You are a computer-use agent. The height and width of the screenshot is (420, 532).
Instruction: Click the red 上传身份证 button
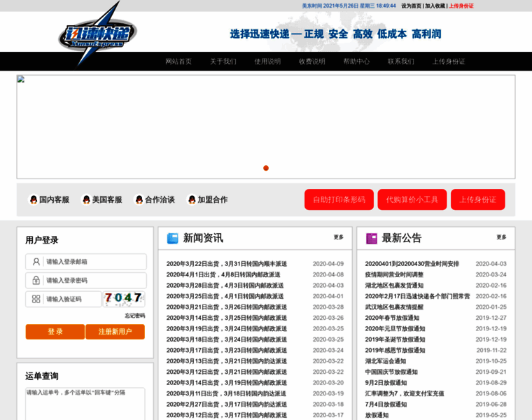click(477, 199)
